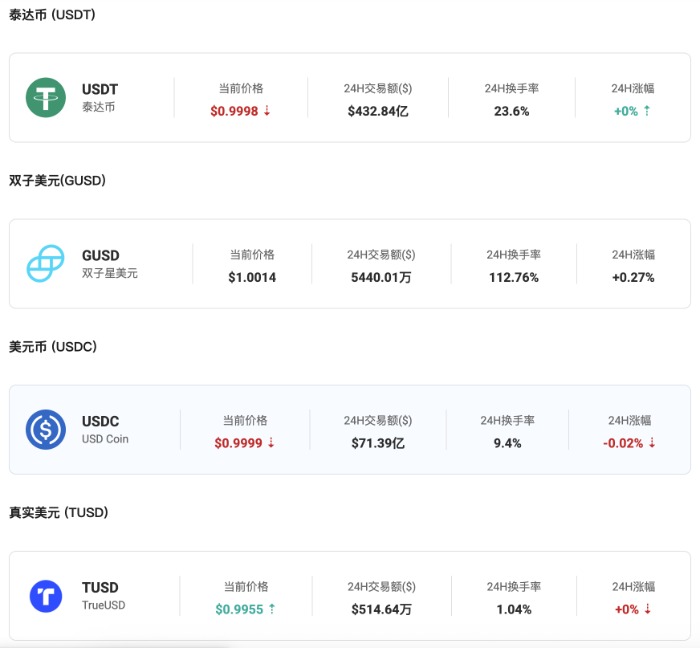Viewport: 700px width, 648px height.
Task: Click the 真实美元 (TUSD) section heading
Action: coord(58,512)
